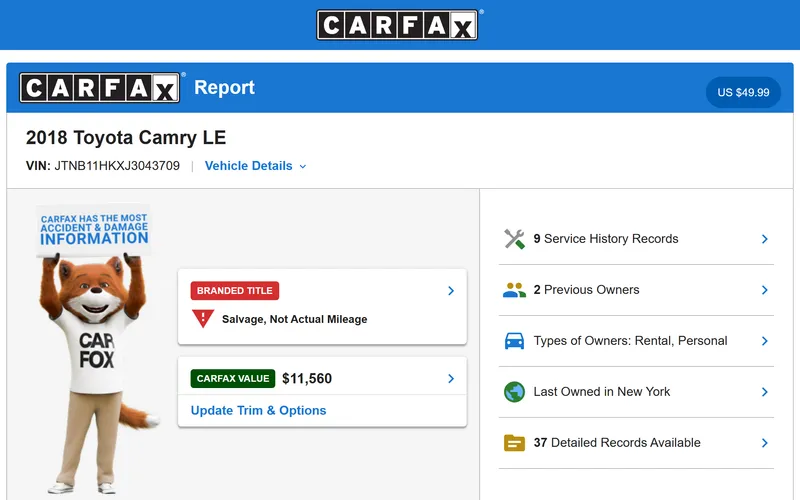Open 37 Detailed Records Available row
Viewport: 800px width, 500px height.
point(636,443)
